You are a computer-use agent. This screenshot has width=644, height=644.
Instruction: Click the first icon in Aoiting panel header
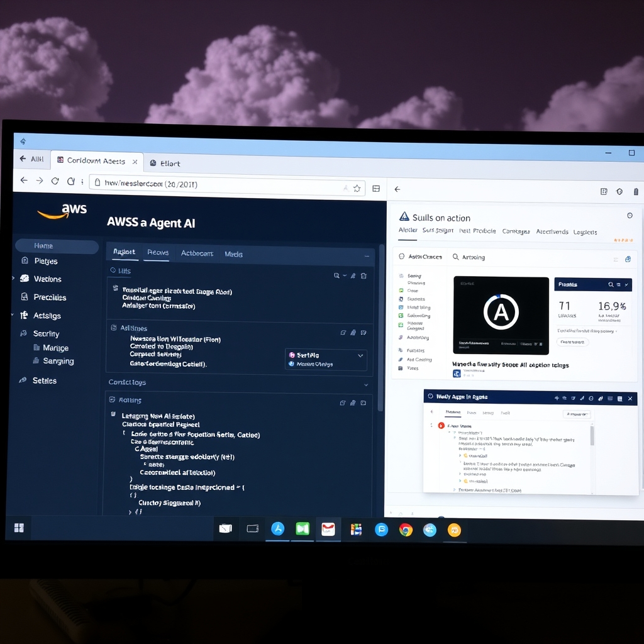coord(343,403)
